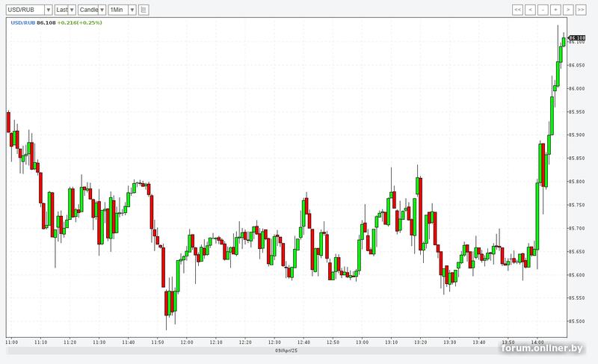Open the Last price type dropdown
The width and height of the screenshot is (598, 364).
coord(65,10)
